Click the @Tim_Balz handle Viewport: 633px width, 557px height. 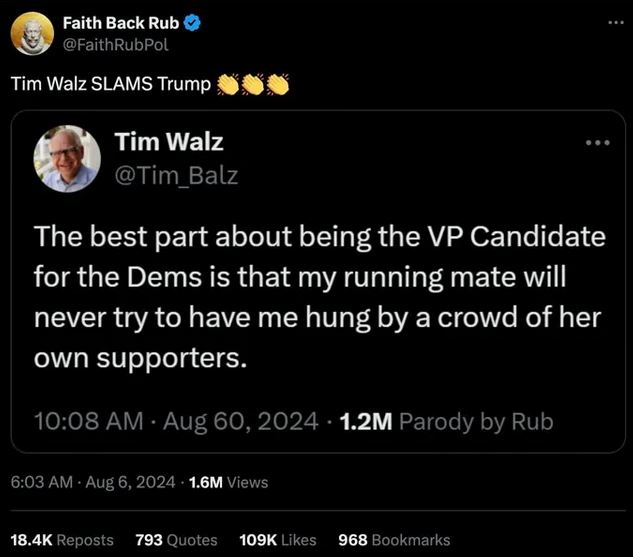tap(175, 175)
